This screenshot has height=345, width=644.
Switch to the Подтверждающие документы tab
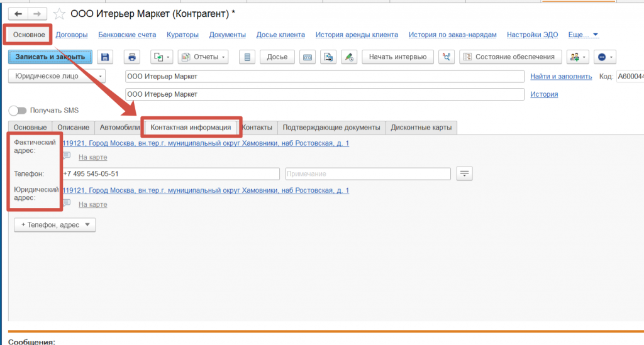pos(331,128)
